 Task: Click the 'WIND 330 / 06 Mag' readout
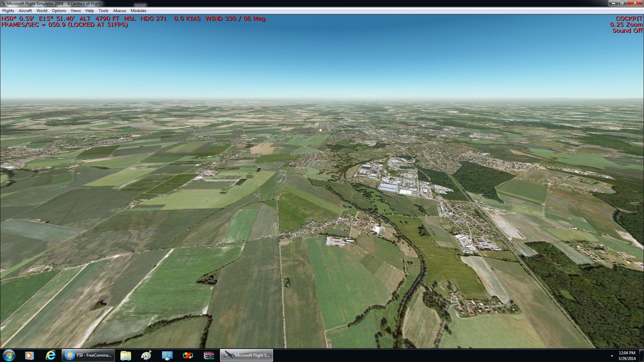click(x=235, y=19)
